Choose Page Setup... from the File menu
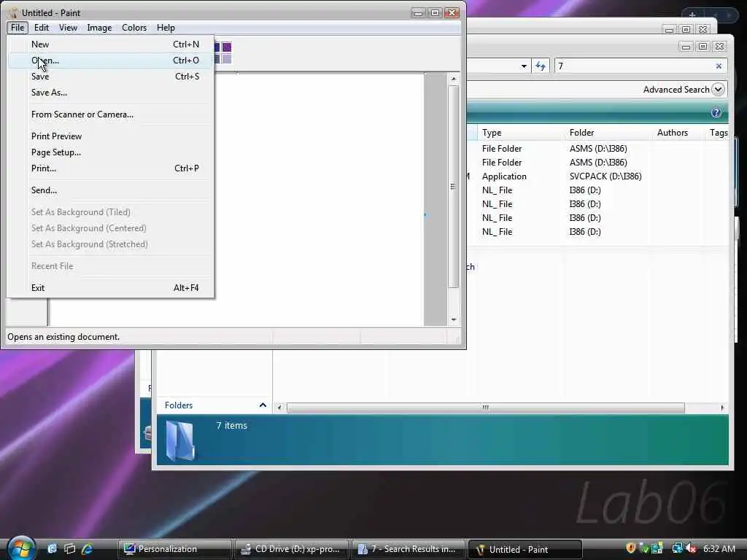Screen dimensions: 747x560 (x=111, y=152)
